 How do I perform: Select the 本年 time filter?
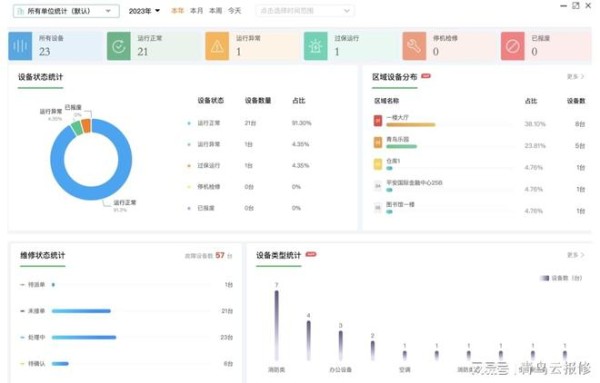pos(177,11)
